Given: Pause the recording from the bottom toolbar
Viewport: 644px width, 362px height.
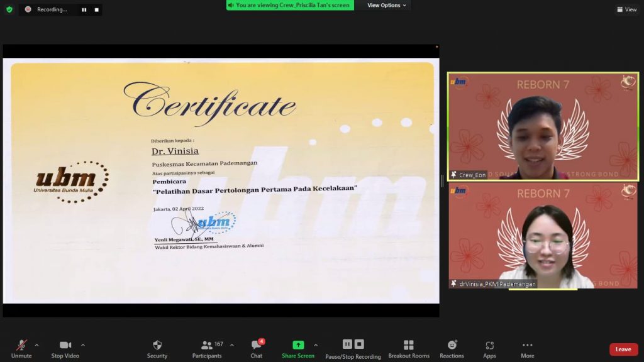Looking at the screenshot, I should tap(347, 344).
